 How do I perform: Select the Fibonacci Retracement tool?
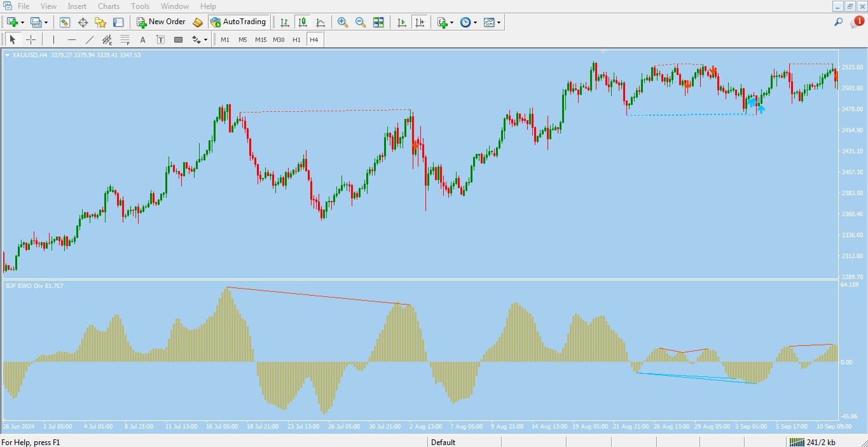125,39
